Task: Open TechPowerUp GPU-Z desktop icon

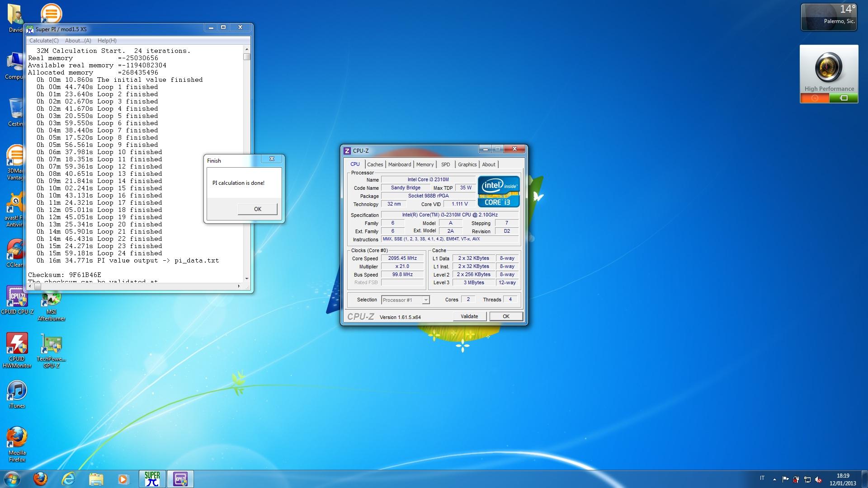Action: click(x=51, y=350)
